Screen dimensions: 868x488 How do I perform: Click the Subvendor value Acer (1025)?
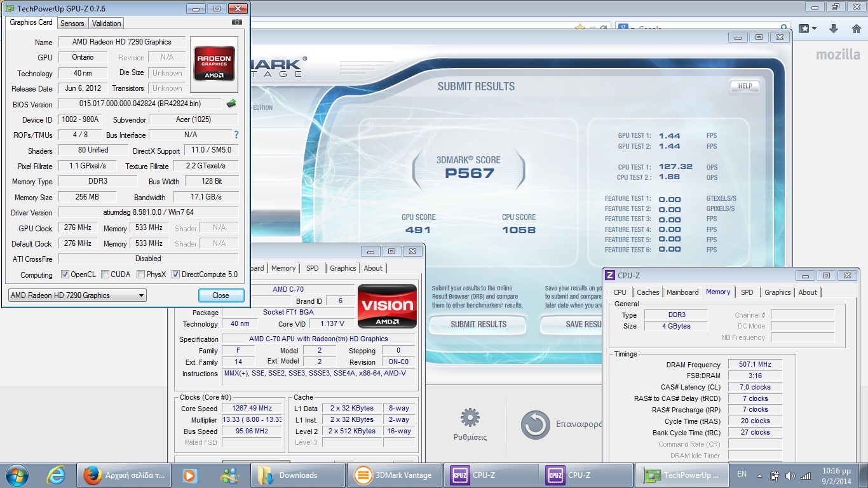[x=193, y=119]
